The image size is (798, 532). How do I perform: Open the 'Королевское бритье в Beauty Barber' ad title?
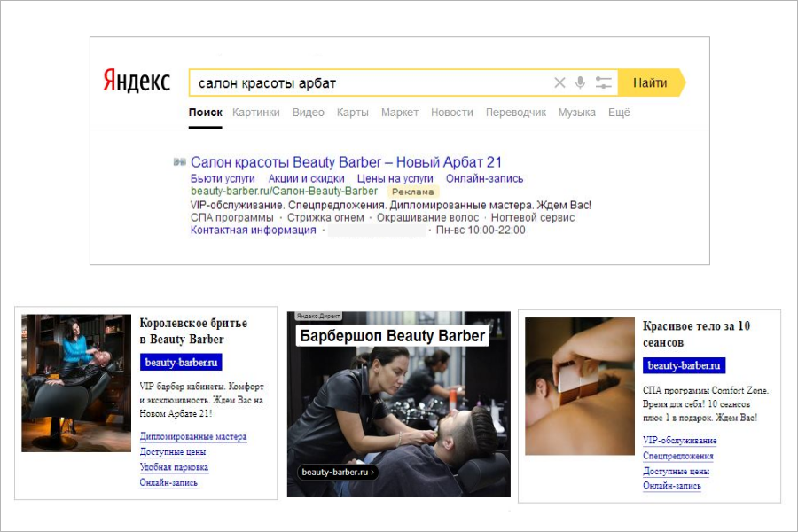coord(193,331)
